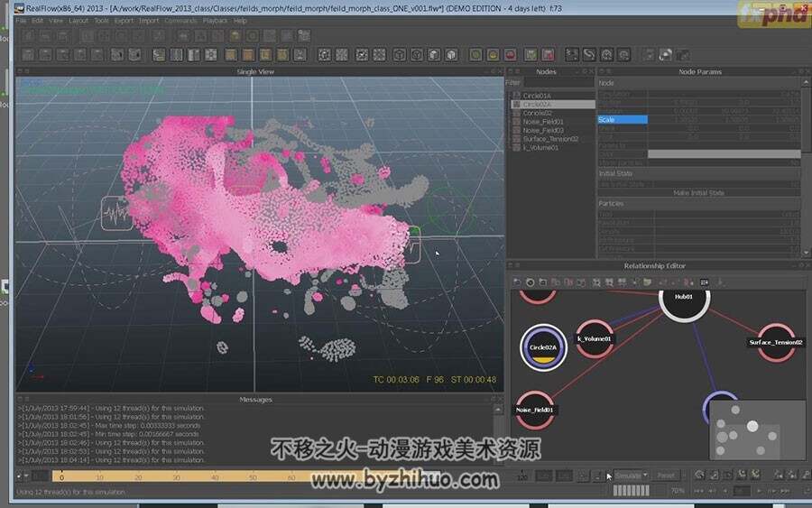Click the green square mesh toolbar icon
Image resolution: width=812 pixels, height=508 pixels.
(x=531, y=54)
